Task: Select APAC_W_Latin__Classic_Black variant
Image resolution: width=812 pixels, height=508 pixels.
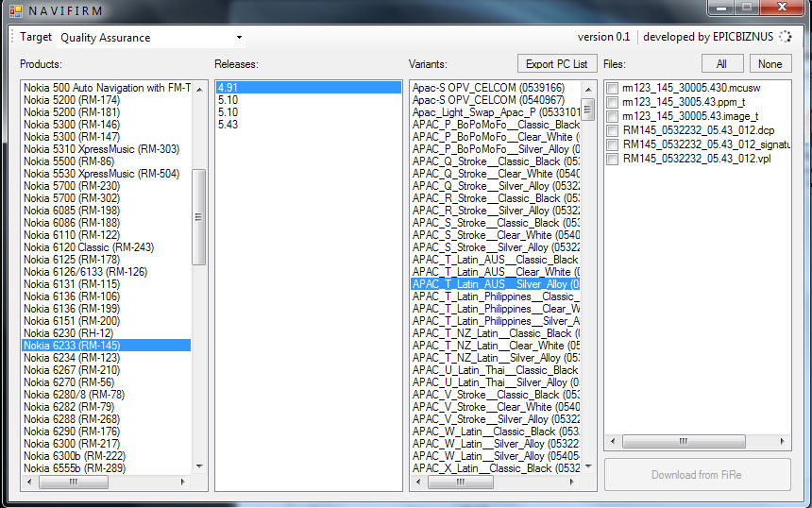Action: 496,432
